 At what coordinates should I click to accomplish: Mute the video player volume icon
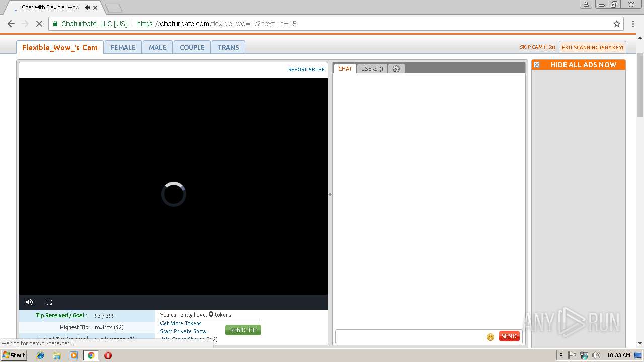(x=29, y=302)
